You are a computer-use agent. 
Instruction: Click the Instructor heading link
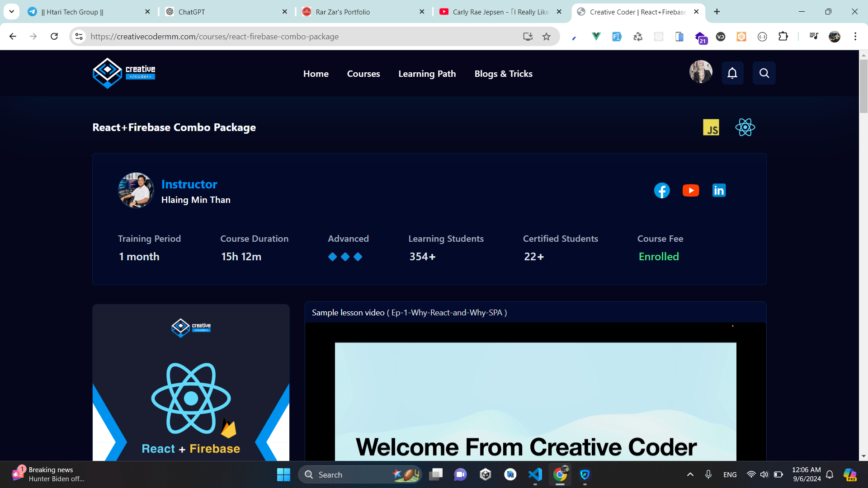(x=189, y=184)
